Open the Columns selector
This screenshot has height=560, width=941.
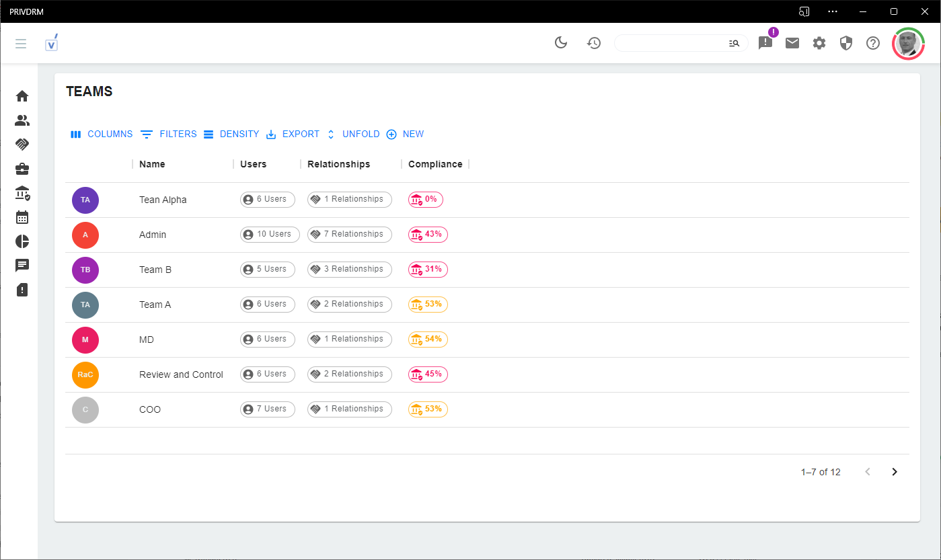102,134
